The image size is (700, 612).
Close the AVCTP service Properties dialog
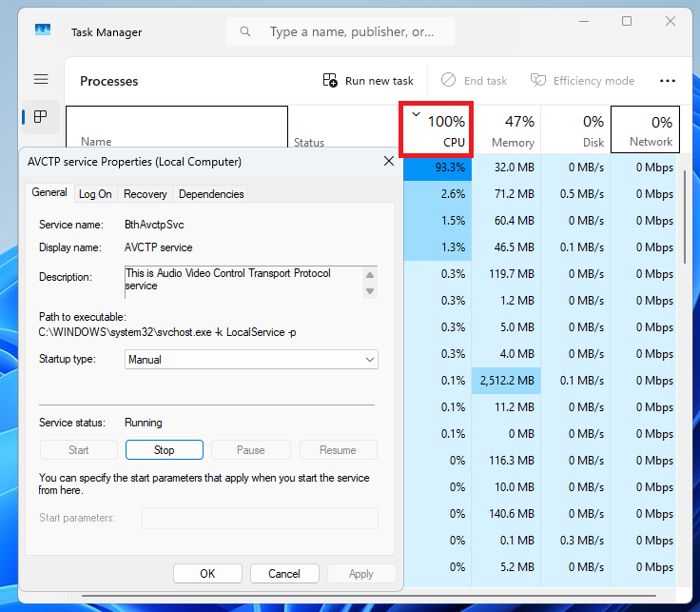click(388, 162)
